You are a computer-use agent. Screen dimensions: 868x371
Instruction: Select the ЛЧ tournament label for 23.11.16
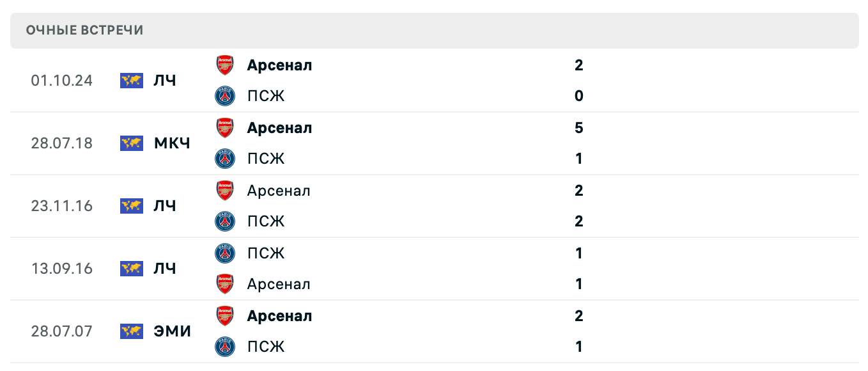click(x=165, y=206)
